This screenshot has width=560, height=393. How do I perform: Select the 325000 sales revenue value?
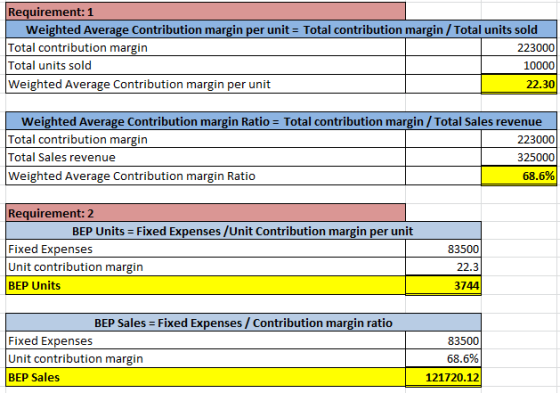(519, 157)
